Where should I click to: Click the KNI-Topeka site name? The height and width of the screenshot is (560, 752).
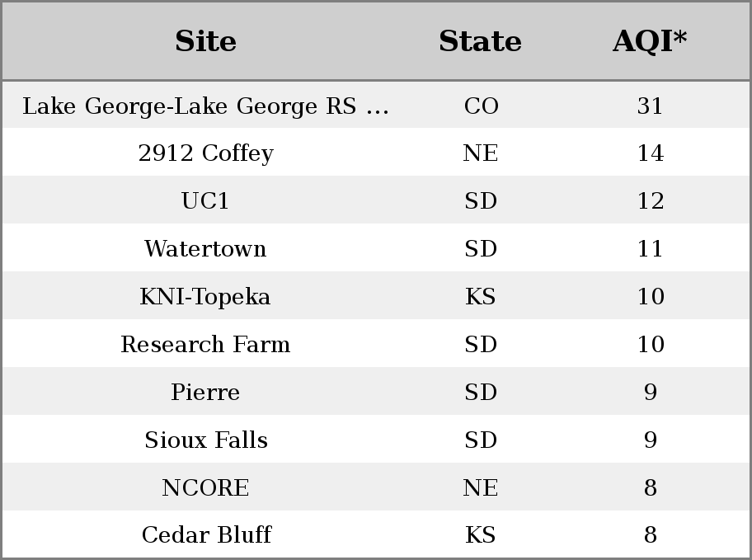point(205,297)
